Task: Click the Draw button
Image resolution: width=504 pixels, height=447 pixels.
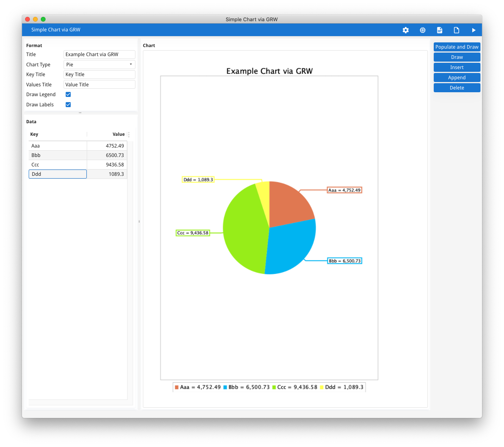Action: tap(457, 57)
